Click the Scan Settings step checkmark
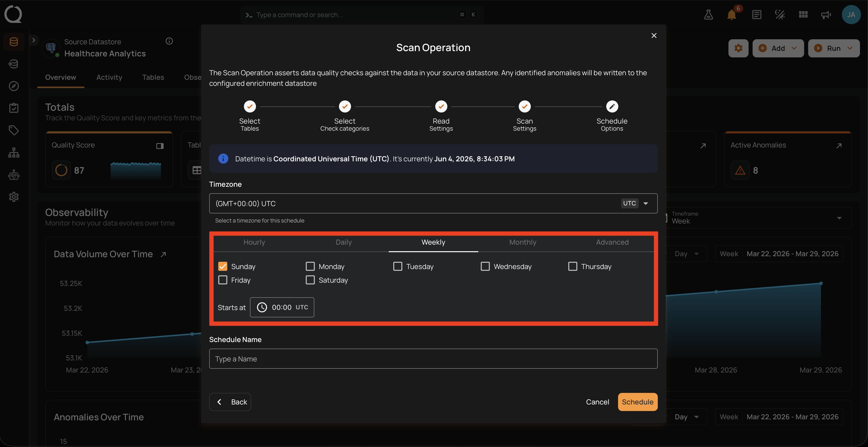 [x=525, y=107]
